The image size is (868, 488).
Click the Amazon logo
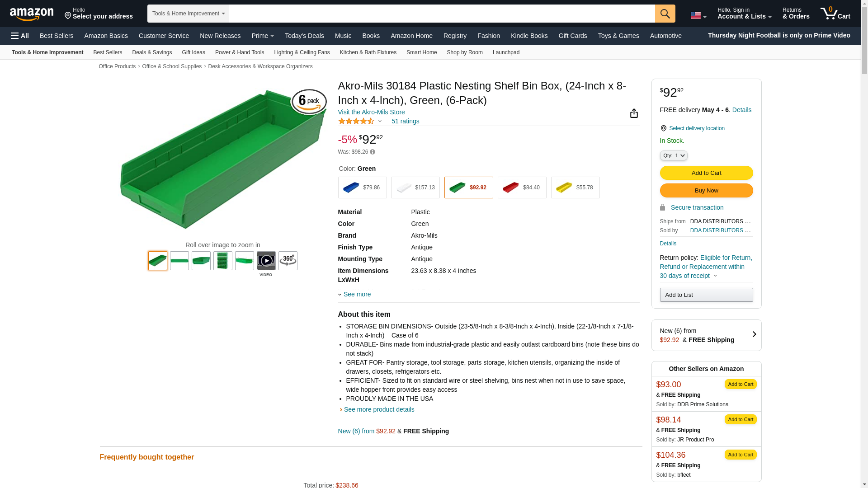click(x=32, y=14)
